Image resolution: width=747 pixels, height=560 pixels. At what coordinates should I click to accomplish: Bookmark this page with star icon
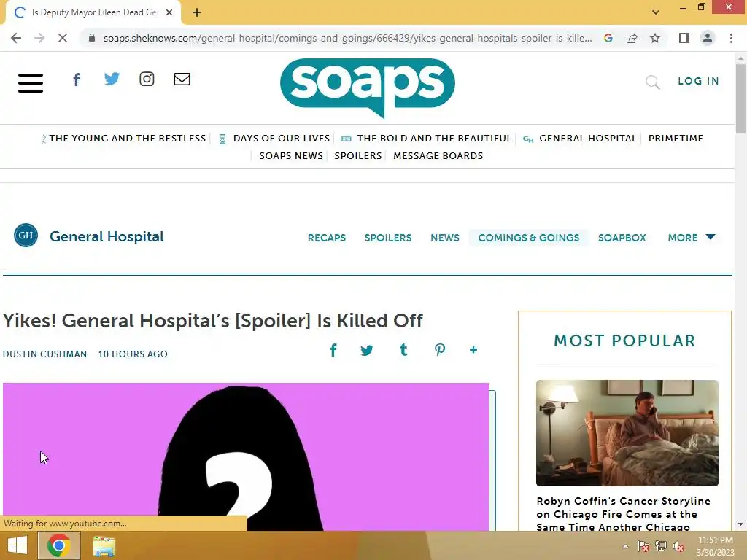tap(655, 38)
